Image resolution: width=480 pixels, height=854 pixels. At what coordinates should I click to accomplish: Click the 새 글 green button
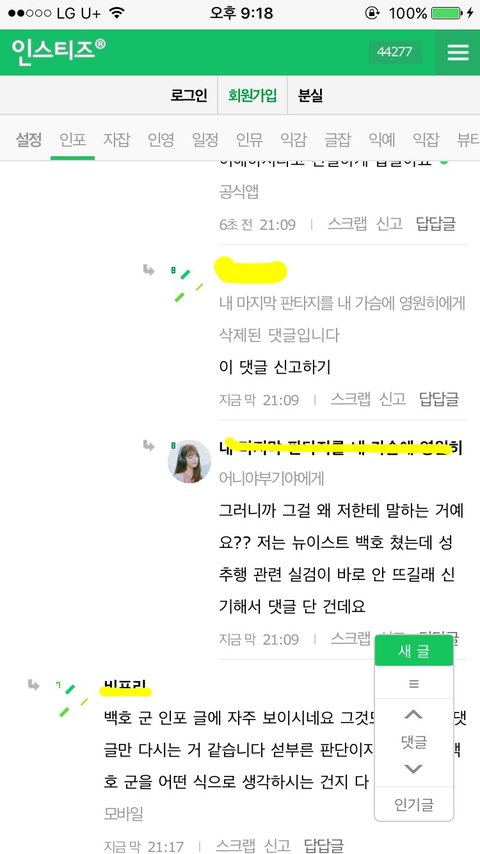pyautogui.click(x=414, y=650)
